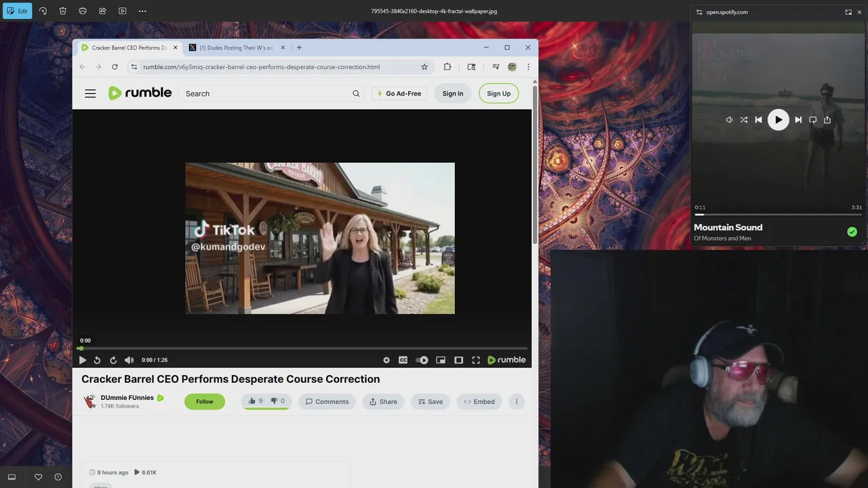
Task: Mute the Rumble video volume
Action: click(129, 360)
